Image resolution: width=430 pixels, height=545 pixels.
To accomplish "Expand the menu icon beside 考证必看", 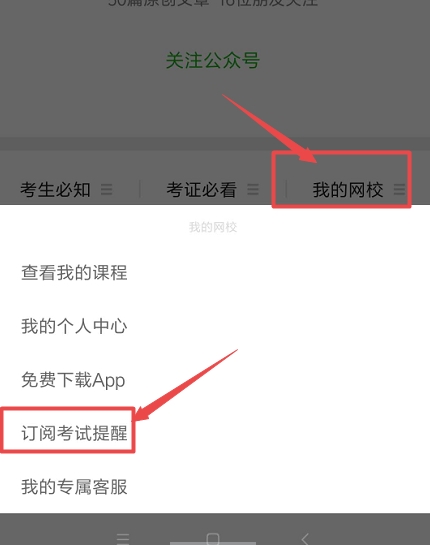I will pyautogui.click(x=253, y=190).
